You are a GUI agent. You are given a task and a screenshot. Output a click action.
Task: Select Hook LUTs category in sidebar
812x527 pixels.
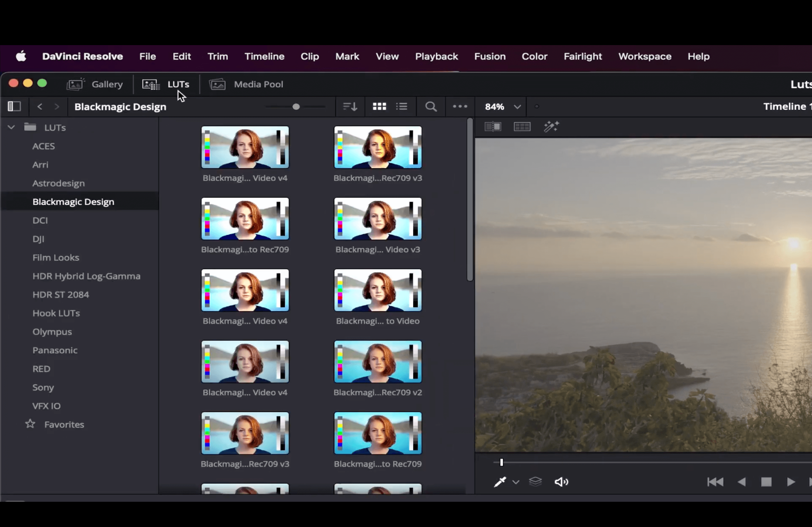point(56,313)
